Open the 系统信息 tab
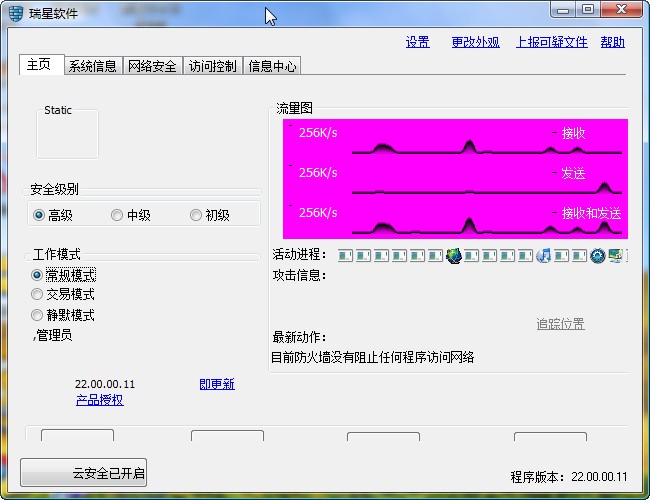The width and height of the screenshot is (650, 500). [93, 66]
